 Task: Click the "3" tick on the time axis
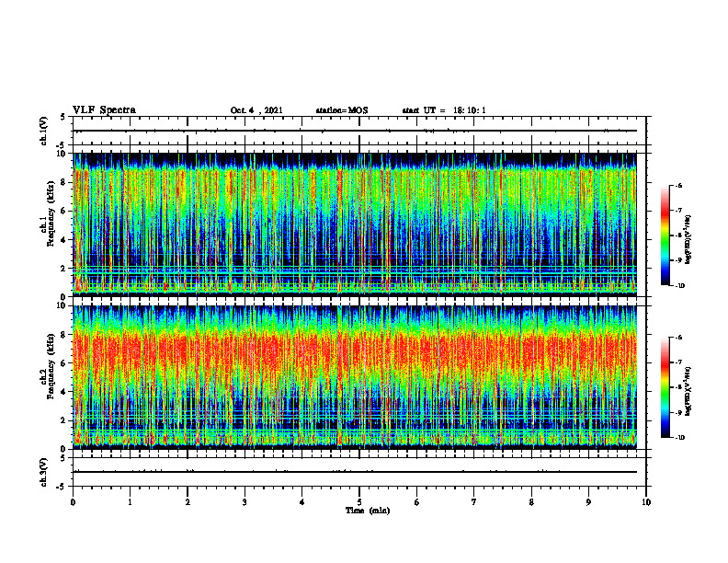245,502
